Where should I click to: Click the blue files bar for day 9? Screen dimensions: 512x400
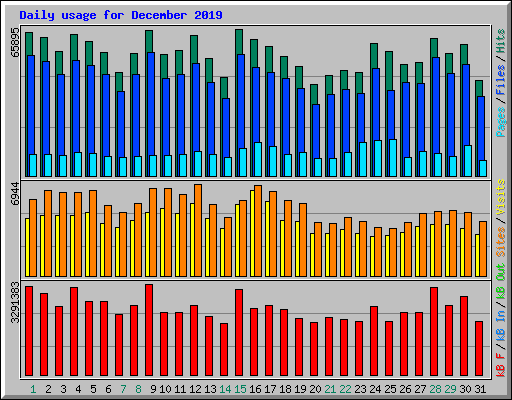(151, 103)
